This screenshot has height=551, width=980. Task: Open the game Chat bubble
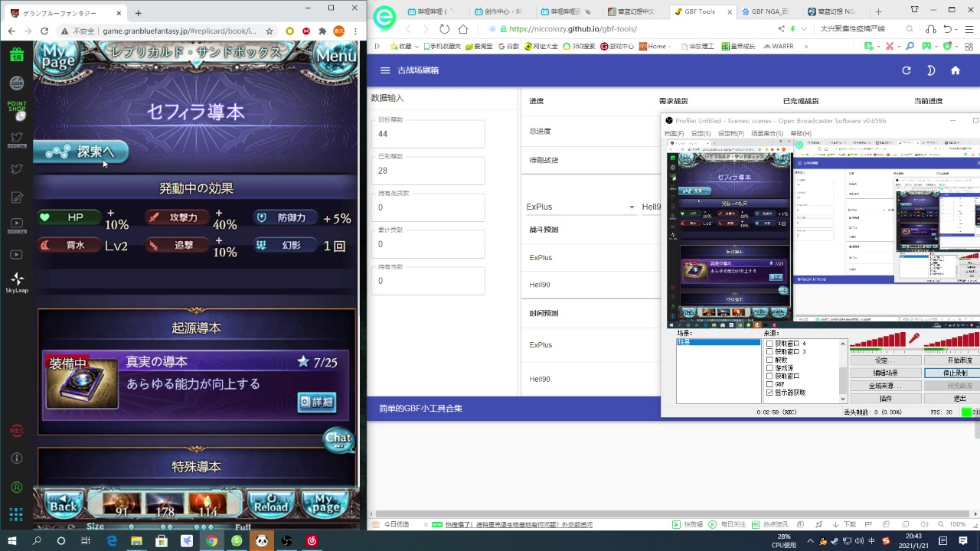(338, 439)
